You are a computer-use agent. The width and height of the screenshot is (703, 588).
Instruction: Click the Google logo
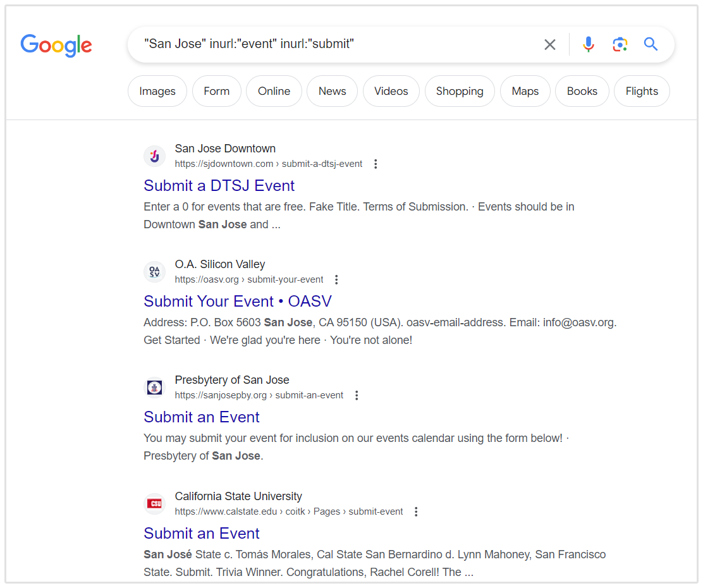(x=56, y=45)
